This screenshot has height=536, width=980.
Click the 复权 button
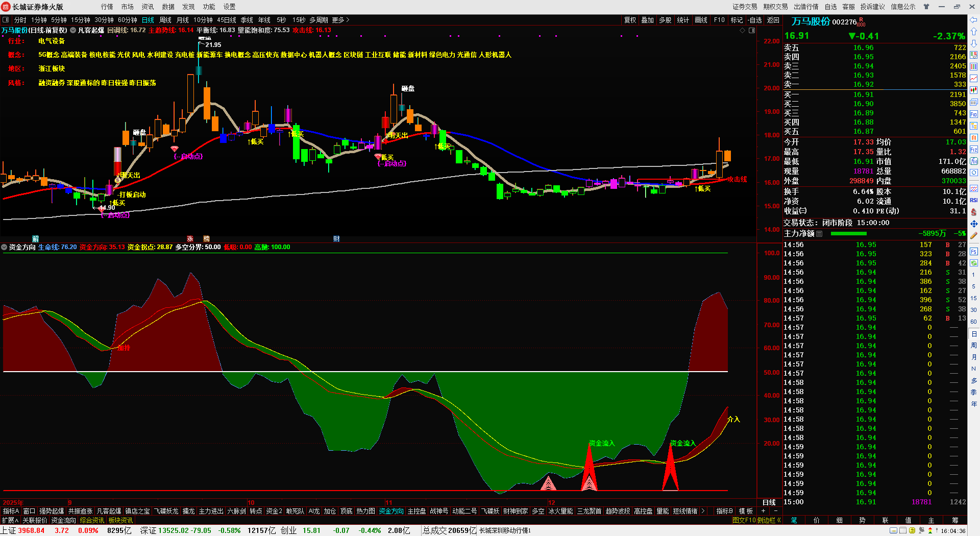click(x=630, y=20)
